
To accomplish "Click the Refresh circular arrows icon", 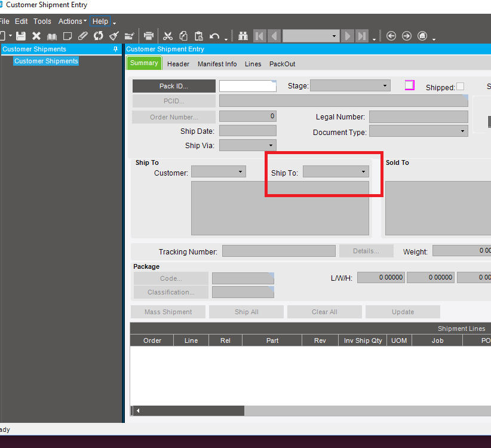I will (99, 36).
